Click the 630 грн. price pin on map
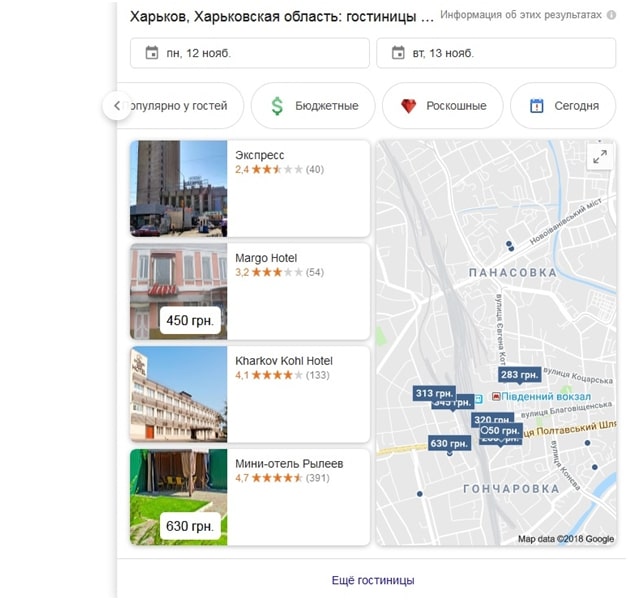Screen dimensions: 628x600 click(449, 443)
